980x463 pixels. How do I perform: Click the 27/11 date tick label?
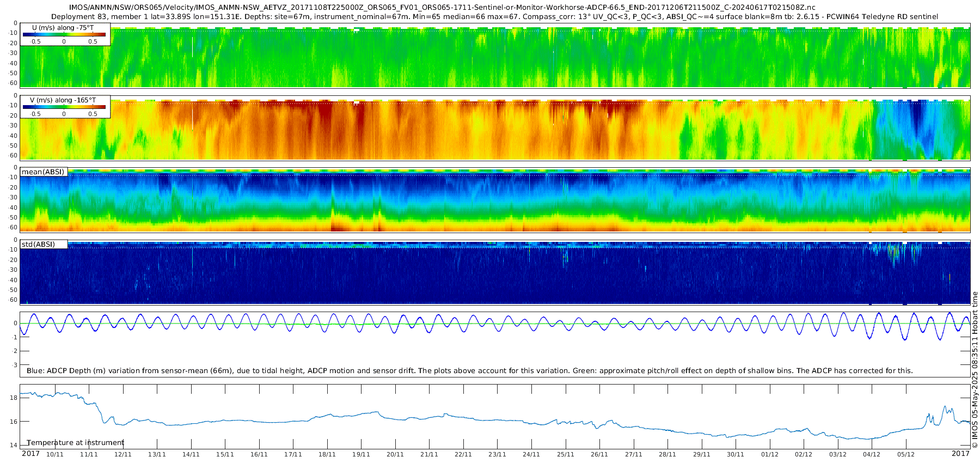pyautogui.click(x=634, y=454)
